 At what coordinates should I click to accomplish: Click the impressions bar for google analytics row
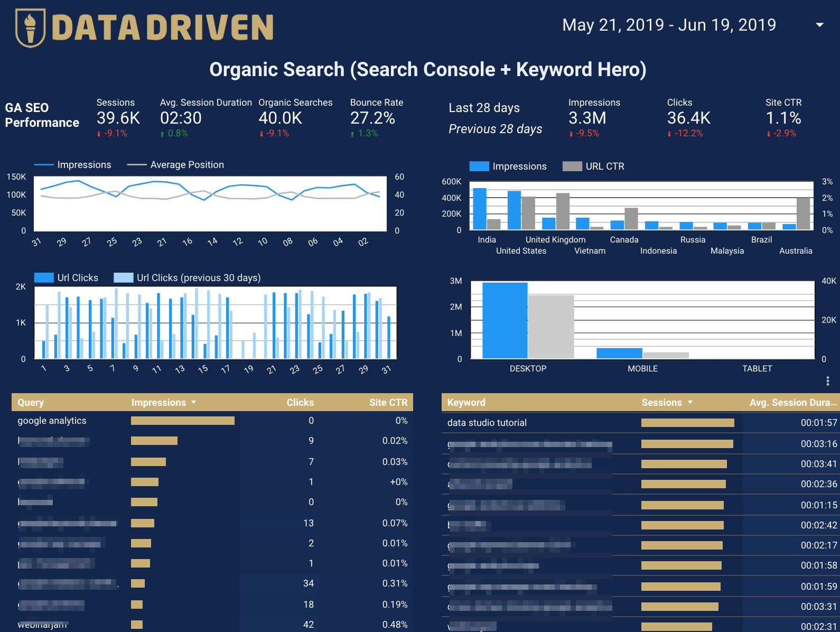pos(183,421)
